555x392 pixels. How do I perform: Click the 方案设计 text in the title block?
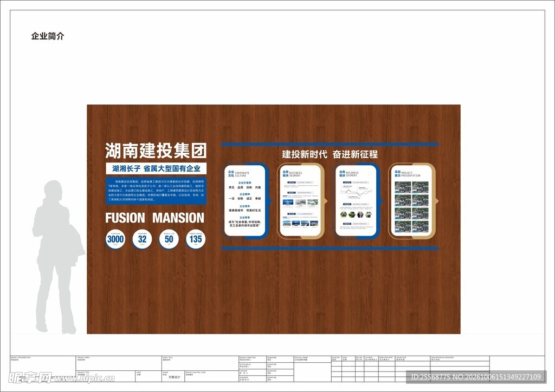pyautogui.click(x=174, y=377)
